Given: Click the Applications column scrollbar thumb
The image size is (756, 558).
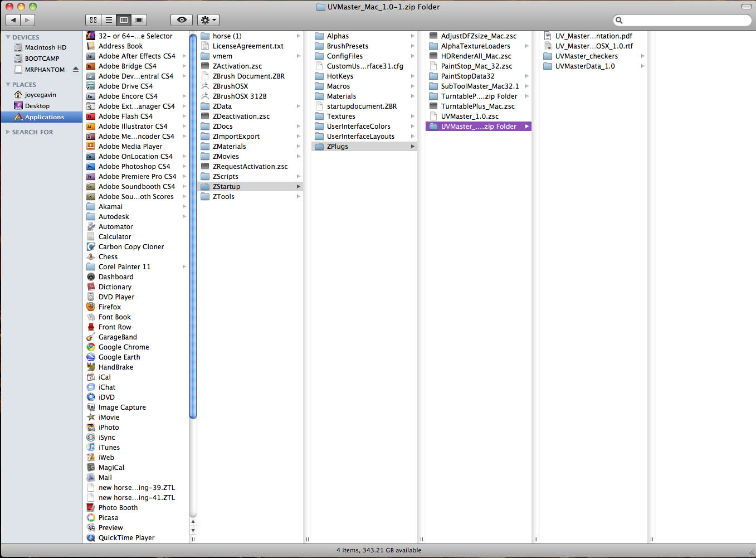Looking at the screenshot, I should 193,226.
